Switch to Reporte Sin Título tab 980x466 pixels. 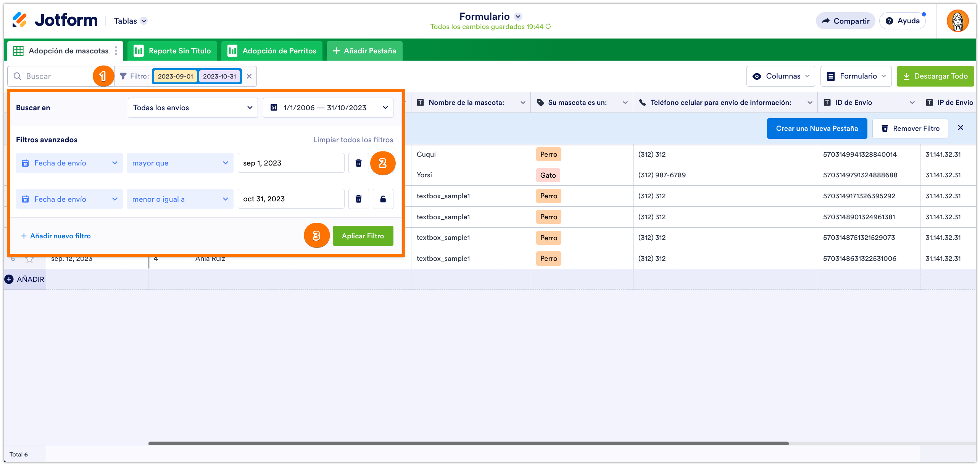[x=172, y=51]
